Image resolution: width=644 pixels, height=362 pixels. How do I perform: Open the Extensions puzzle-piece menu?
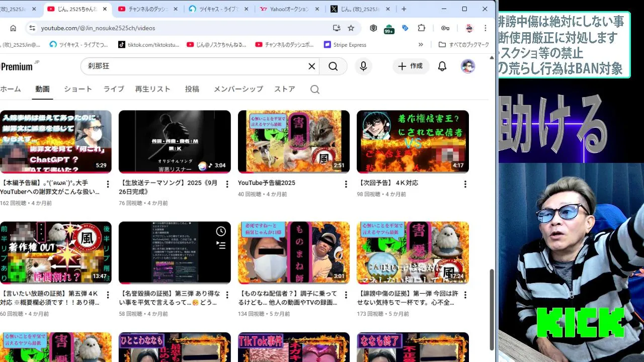[422, 28]
